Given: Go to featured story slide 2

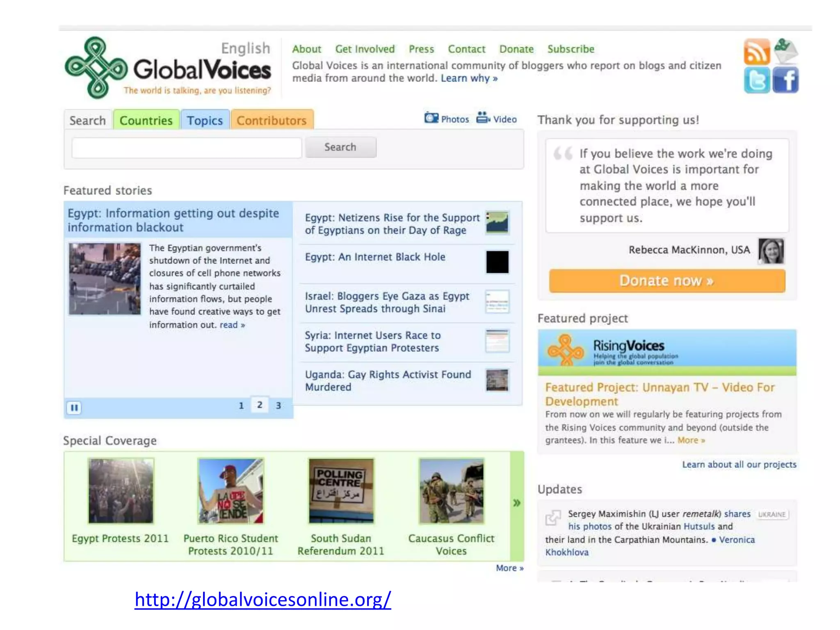Looking at the screenshot, I should tap(260, 405).
